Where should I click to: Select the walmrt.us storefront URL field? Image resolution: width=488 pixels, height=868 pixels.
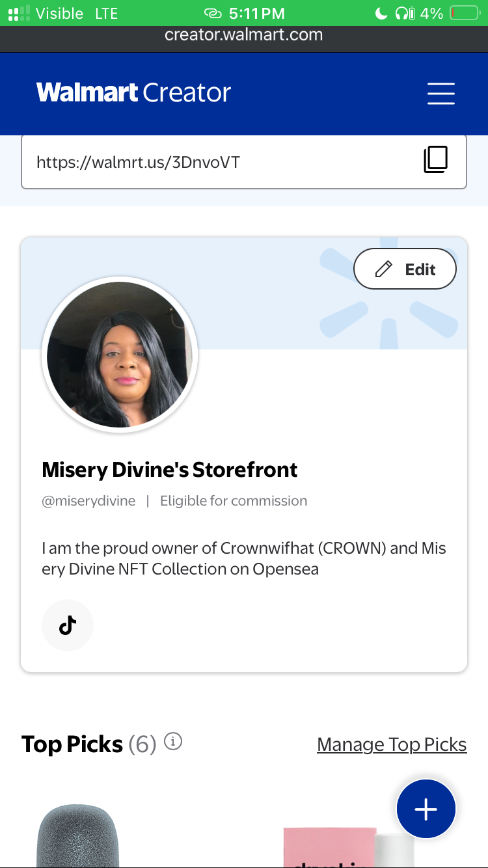(x=215, y=161)
